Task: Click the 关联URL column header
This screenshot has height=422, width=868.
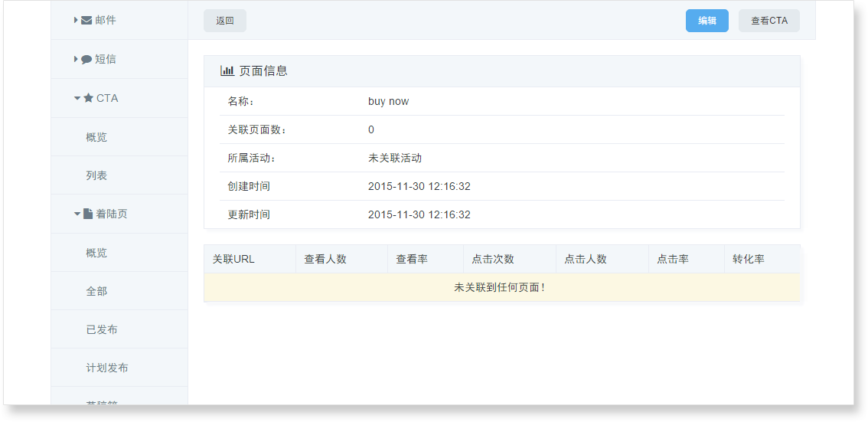Action: 233,259
